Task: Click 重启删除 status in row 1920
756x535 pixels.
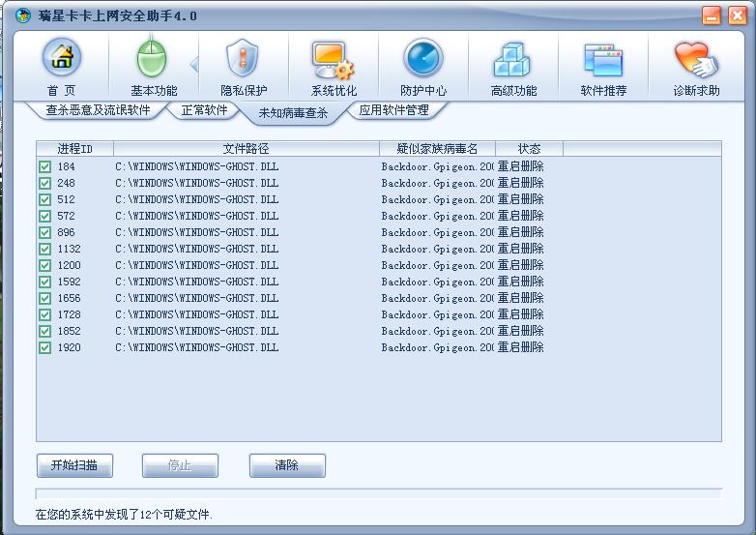Action: [x=520, y=347]
